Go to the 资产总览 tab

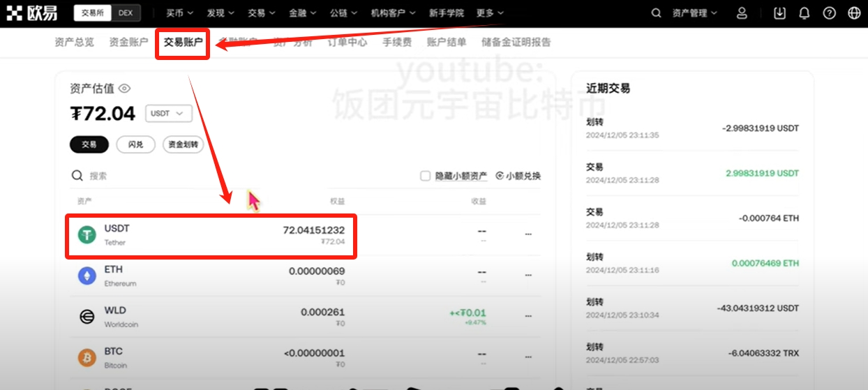[74, 42]
